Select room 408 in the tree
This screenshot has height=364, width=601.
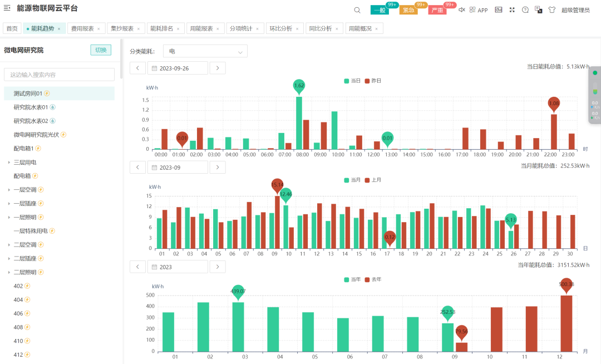coord(59,327)
